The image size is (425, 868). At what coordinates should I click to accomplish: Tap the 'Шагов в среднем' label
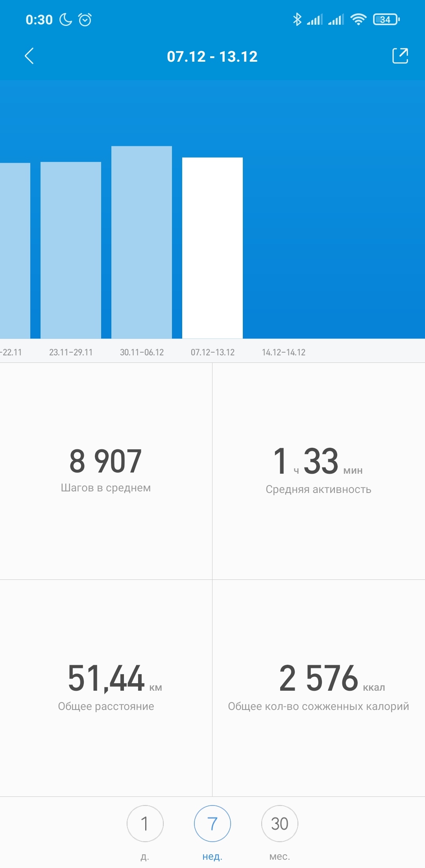tap(106, 488)
